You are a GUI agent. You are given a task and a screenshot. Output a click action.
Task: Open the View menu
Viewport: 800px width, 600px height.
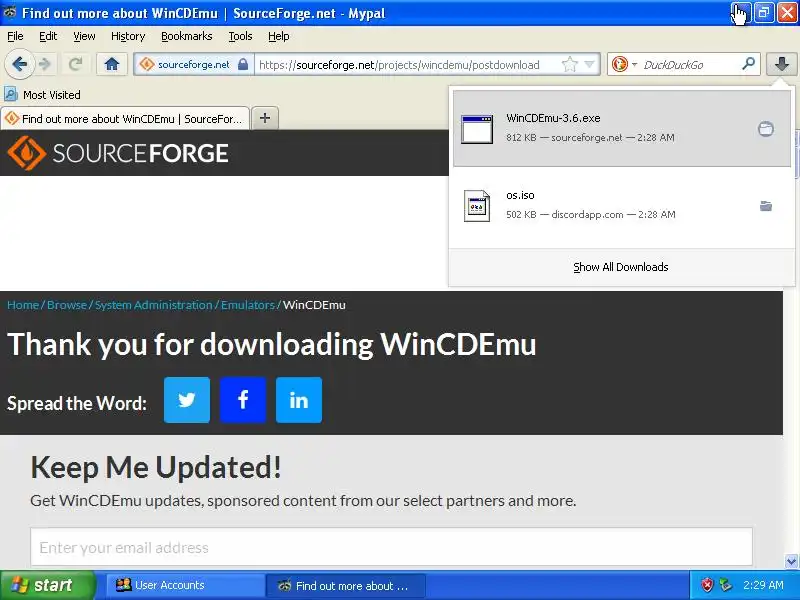click(84, 36)
